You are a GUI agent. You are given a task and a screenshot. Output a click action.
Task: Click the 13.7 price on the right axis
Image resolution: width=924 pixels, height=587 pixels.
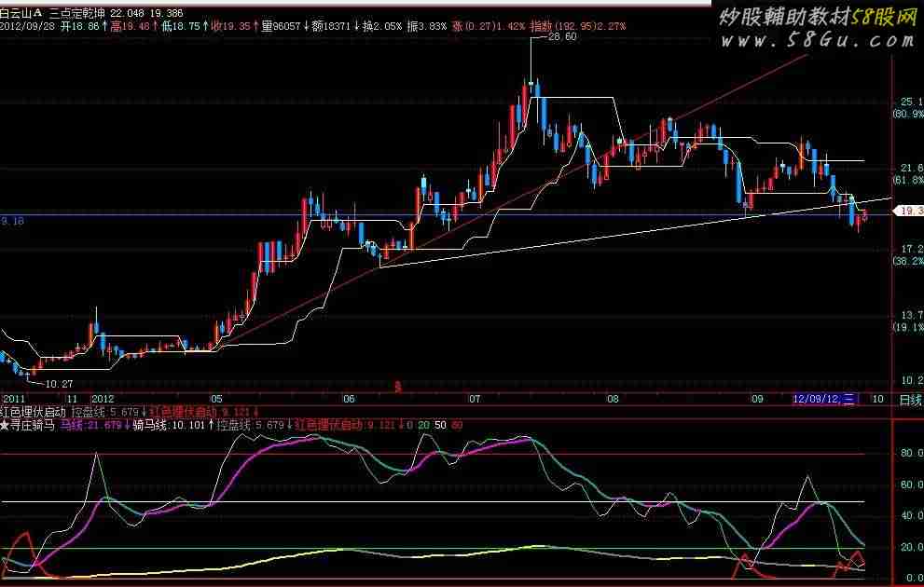[x=912, y=316]
